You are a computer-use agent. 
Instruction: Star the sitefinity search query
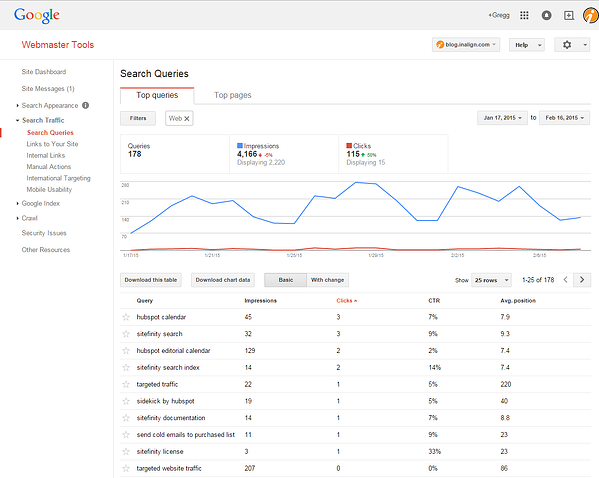pyautogui.click(x=126, y=334)
